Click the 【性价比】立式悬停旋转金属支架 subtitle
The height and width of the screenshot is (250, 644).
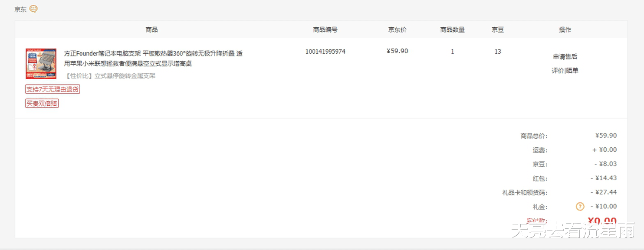coord(110,76)
